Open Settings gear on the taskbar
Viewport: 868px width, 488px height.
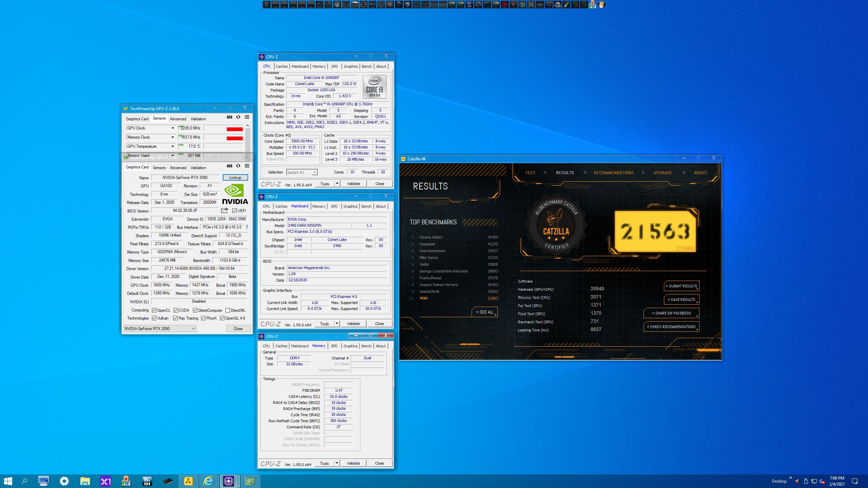click(x=64, y=481)
